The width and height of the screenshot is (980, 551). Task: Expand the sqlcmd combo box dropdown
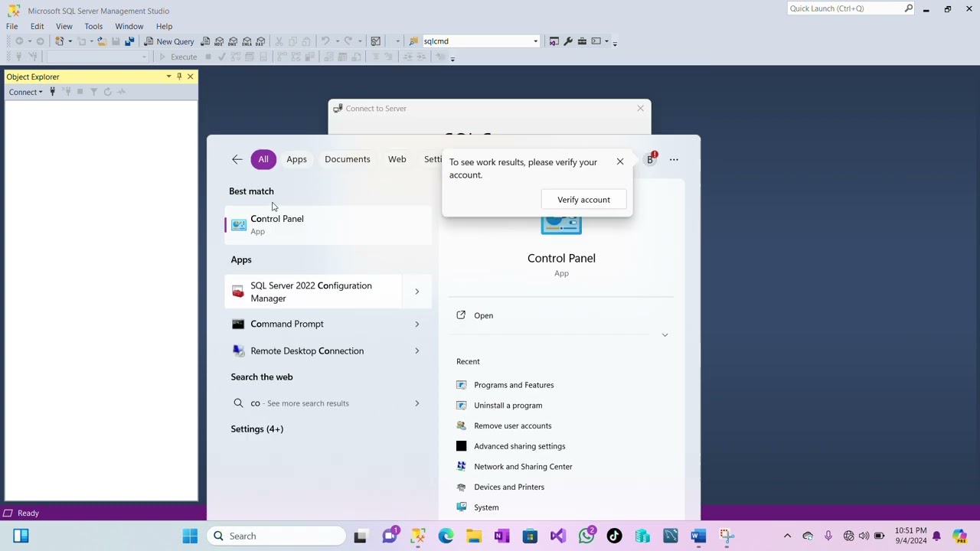click(x=535, y=41)
